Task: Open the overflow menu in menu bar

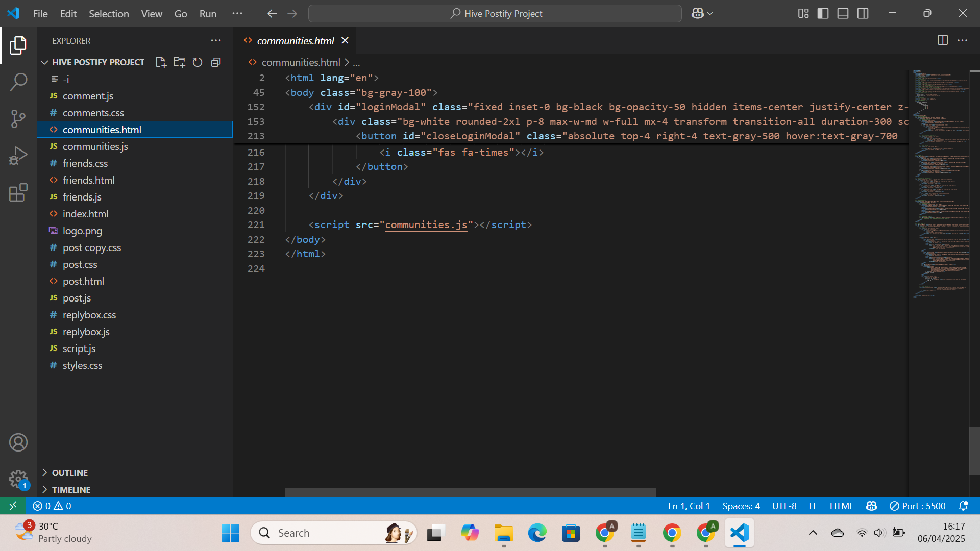Action: [x=237, y=14]
